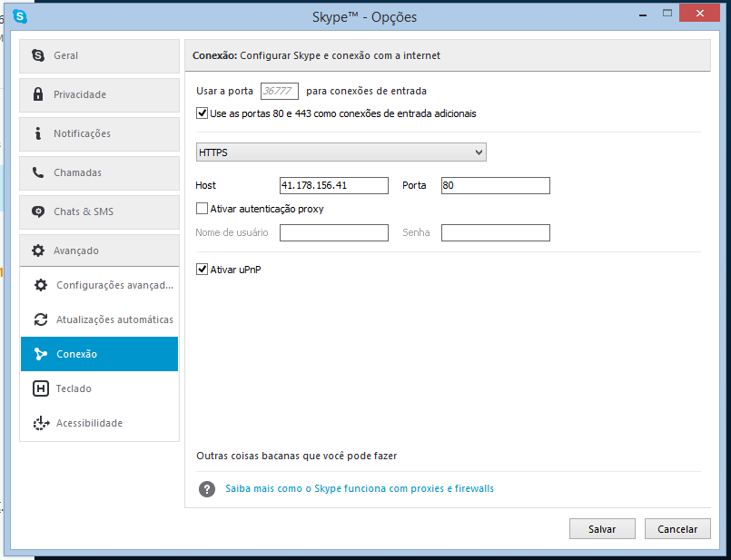Select Configurações avançadas sub-item
This screenshot has width=731, height=560.
tap(99, 285)
